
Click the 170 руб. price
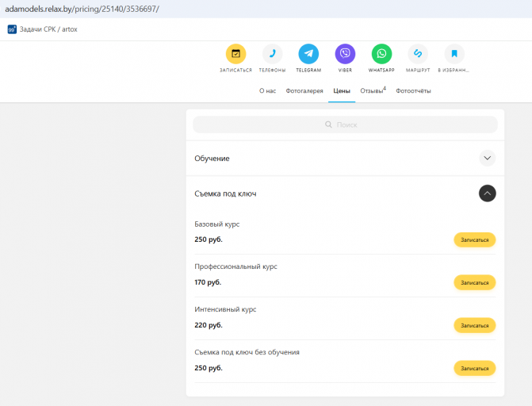pyautogui.click(x=208, y=282)
